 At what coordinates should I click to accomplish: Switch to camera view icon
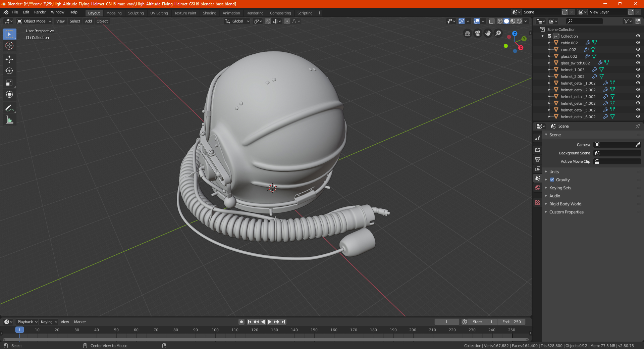tap(478, 33)
